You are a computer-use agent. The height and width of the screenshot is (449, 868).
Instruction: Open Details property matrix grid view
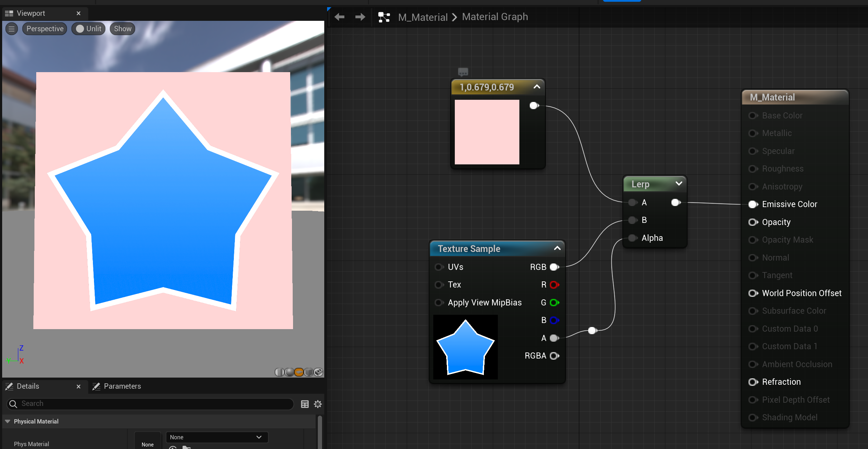point(305,404)
